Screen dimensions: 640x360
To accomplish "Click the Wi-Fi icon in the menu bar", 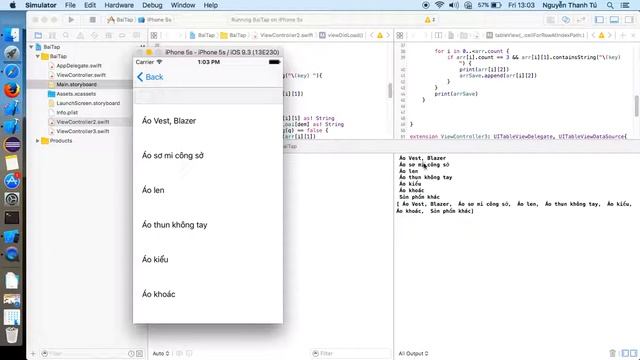I will tap(439, 5).
